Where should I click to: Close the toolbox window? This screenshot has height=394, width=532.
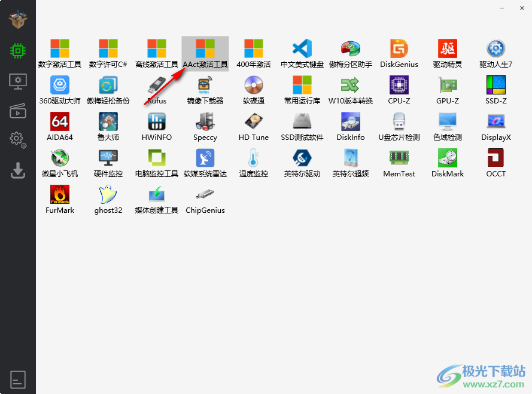pyautogui.click(x=522, y=8)
